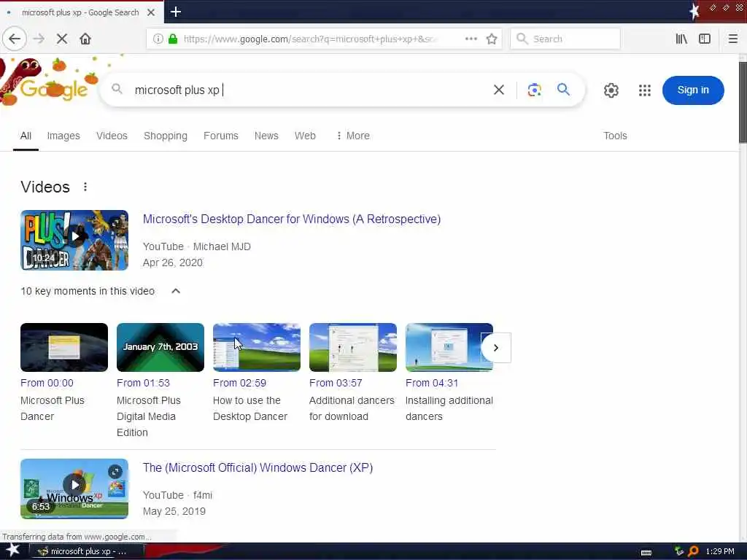Viewport: 747px width, 560px height.
Task: Open the Library icon in toolbar
Action: click(x=681, y=39)
